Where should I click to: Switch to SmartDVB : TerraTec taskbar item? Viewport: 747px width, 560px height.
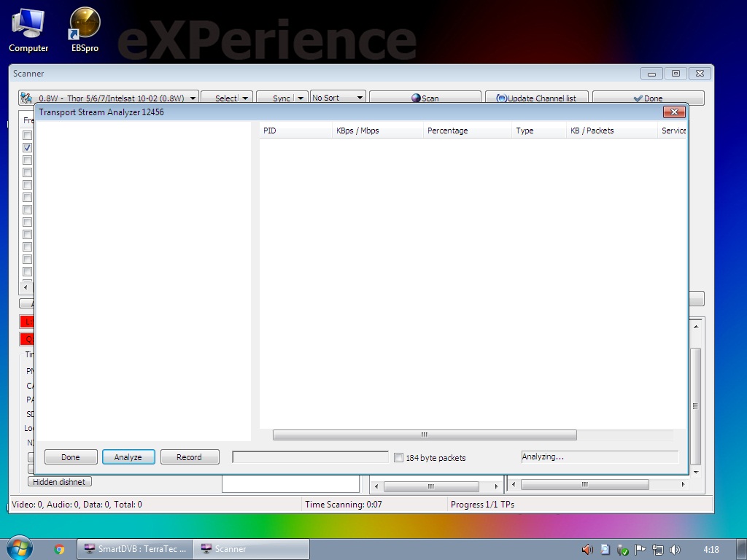pos(135,549)
